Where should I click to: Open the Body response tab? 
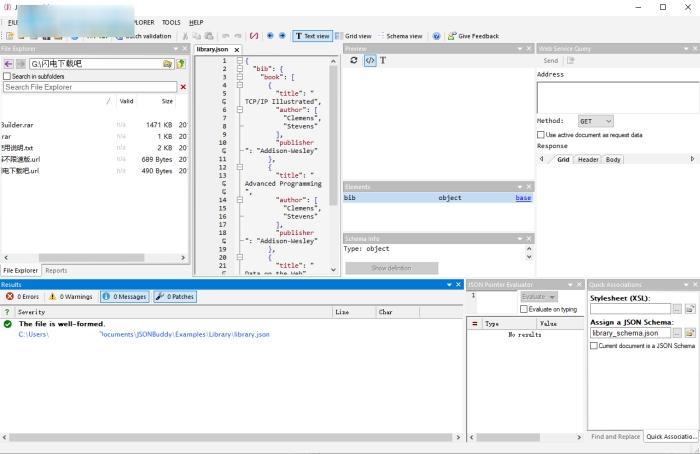[613, 159]
